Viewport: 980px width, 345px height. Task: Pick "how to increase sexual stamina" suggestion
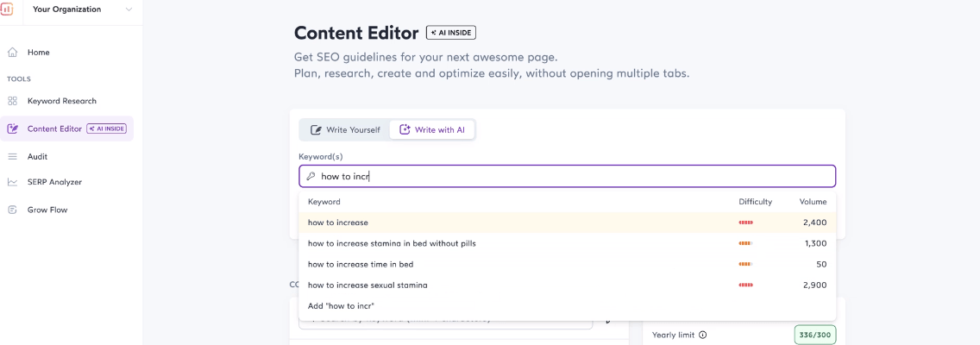coord(367,285)
